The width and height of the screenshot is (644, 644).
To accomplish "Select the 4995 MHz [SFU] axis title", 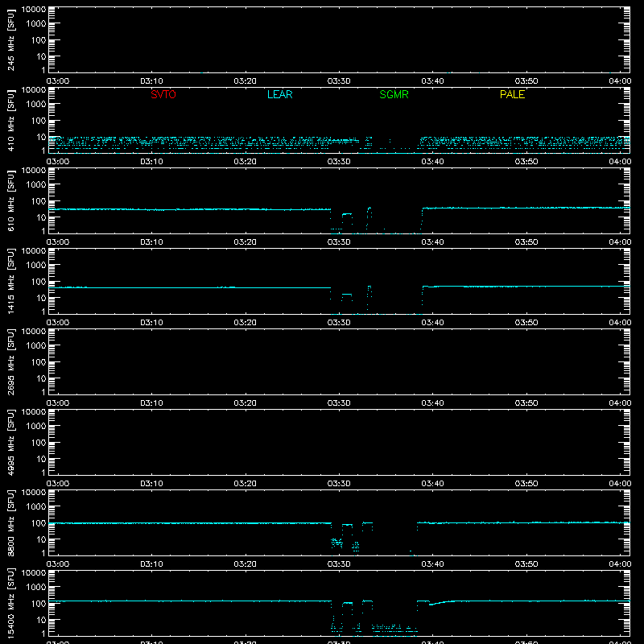I will 11,442.
